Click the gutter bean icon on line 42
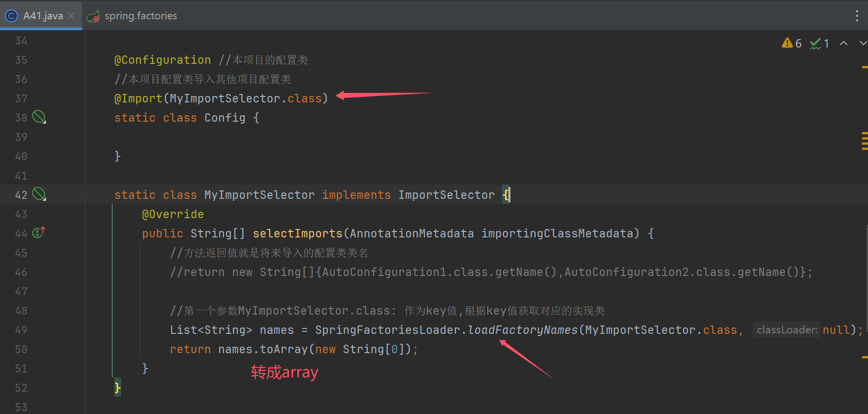This screenshot has width=868, height=414. (x=39, y=194)
